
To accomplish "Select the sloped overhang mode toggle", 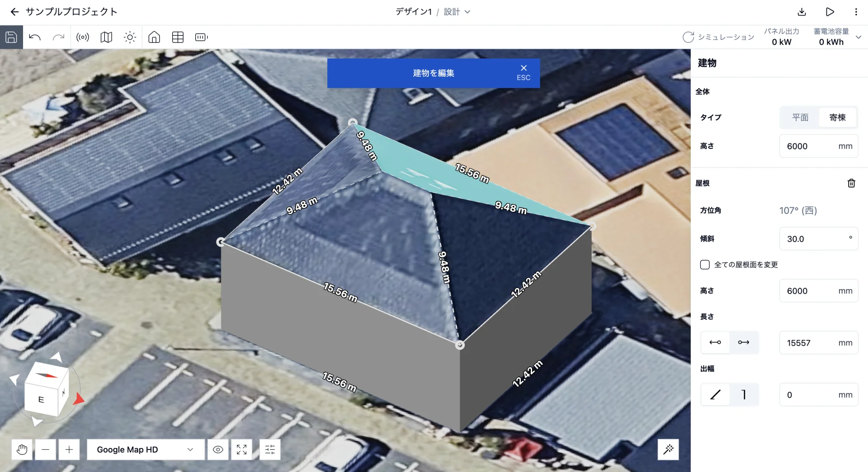I will click(715, 395).
